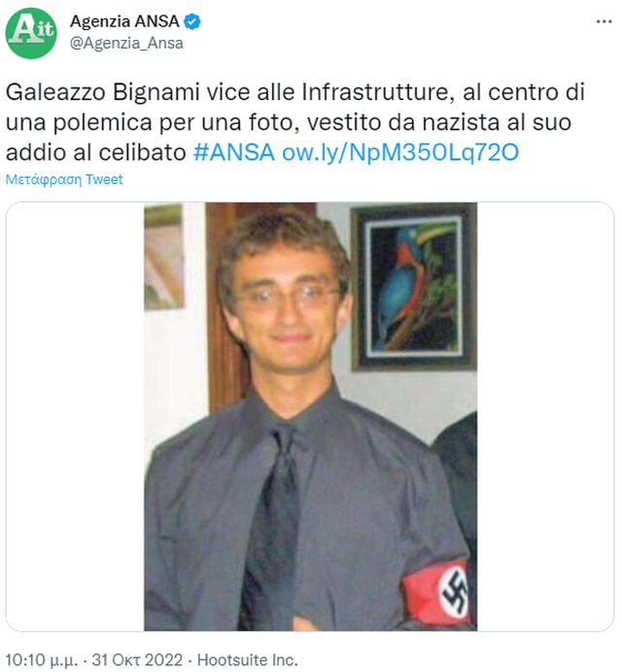Image resolution: width=622 pixels, height=672 pixels.
Task: Open the three-dot more options menu
Action: (604, 21)
